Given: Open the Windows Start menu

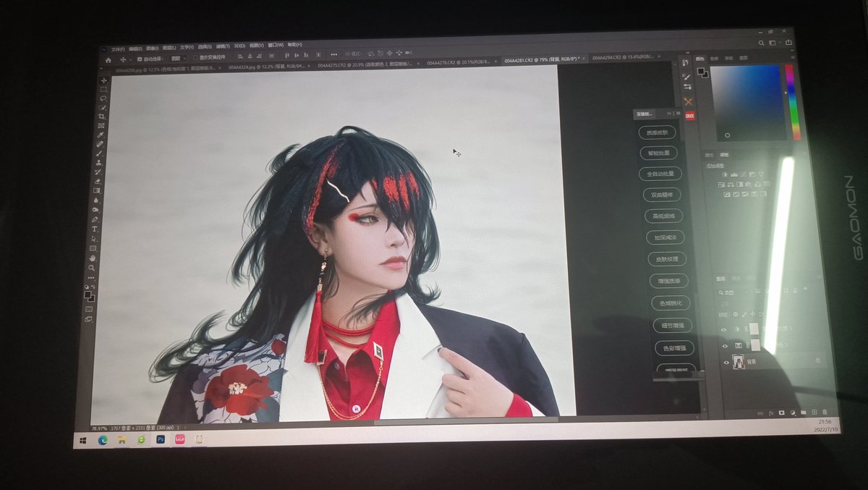Looking at the screenshot, I should click(83, 440).
